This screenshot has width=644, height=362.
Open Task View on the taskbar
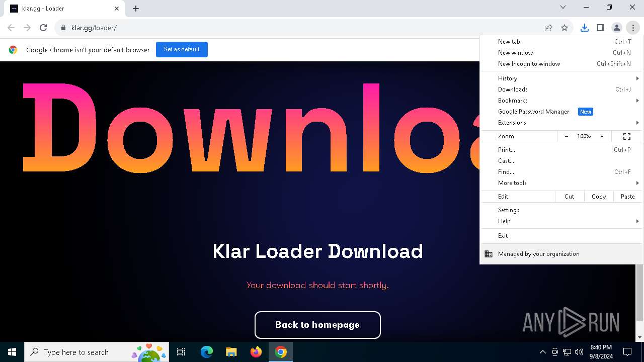click(x=181, y=352)
